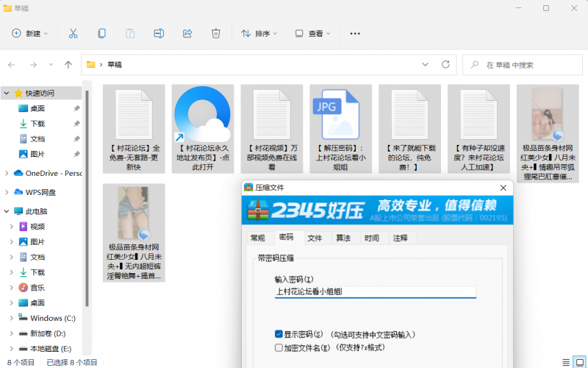The height and width of the screenshot is (368, 588).
Task: Click the Delete trash can icon
Action: [216, 33]
